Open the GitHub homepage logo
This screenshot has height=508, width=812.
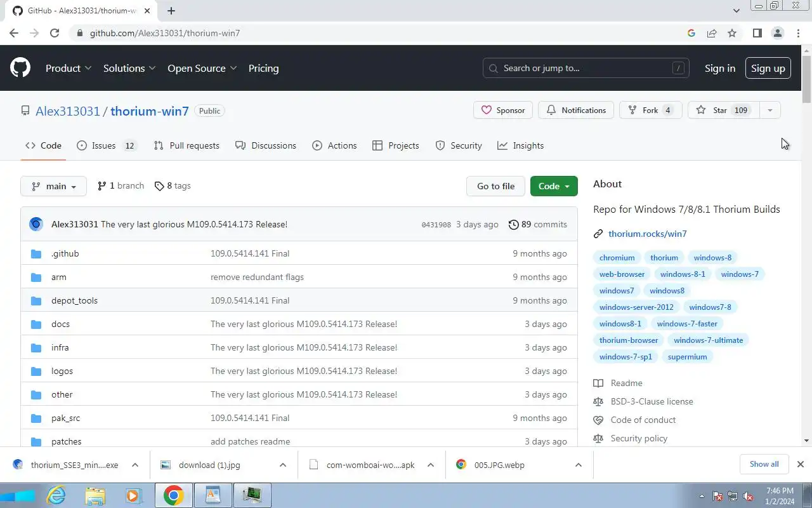click(x=20, y=68)
